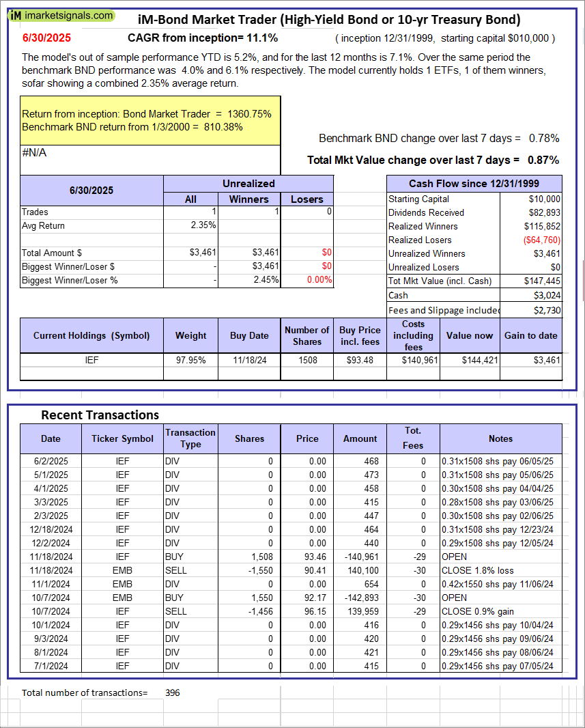The height and width of the screenshot is (728, 585).
Task: Select the Notes column header
Action: point(500,438)
